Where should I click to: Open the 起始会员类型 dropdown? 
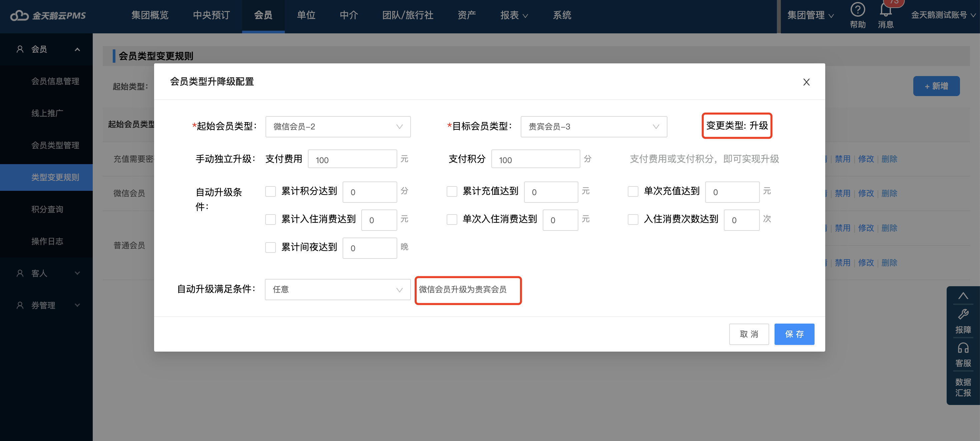coord(338,127)
